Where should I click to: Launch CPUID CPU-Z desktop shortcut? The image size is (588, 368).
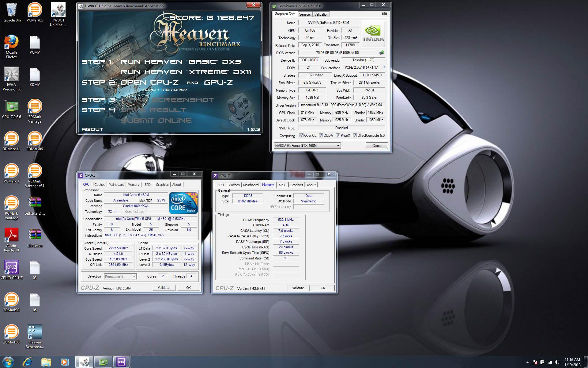click(11, 270)
